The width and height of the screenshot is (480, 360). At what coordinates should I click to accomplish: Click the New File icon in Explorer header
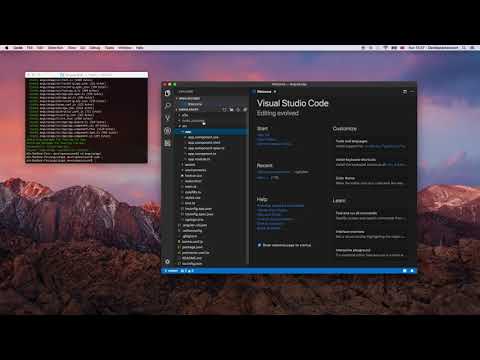(x=224, y=109)
